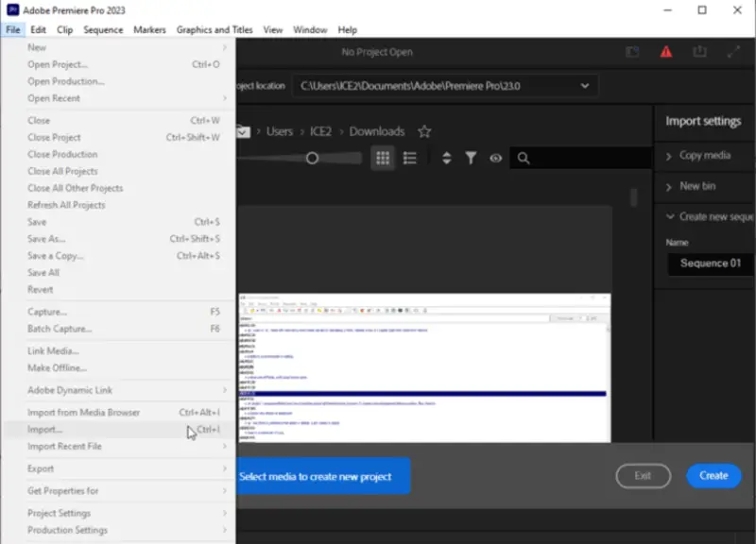Open the View menu
756x544 pixels.
(x=273, y=30)
